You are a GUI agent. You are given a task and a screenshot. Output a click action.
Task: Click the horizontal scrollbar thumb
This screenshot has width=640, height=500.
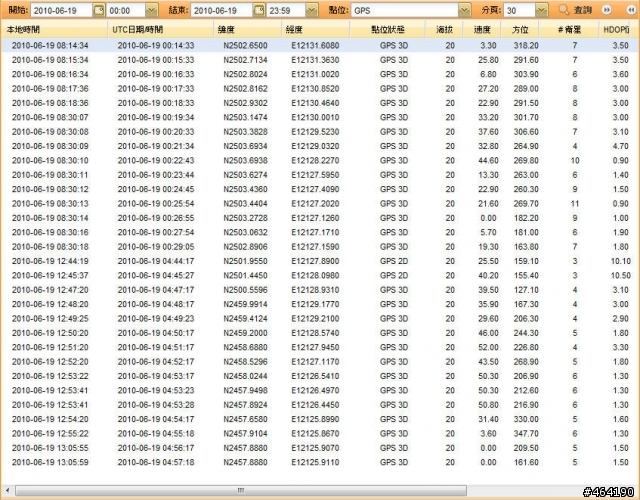pos(241,490)
